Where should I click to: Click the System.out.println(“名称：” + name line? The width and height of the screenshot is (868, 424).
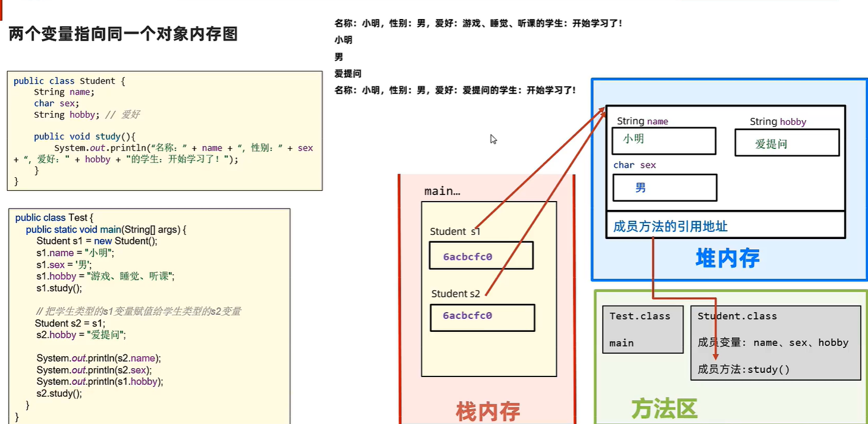tap(183, 148)
